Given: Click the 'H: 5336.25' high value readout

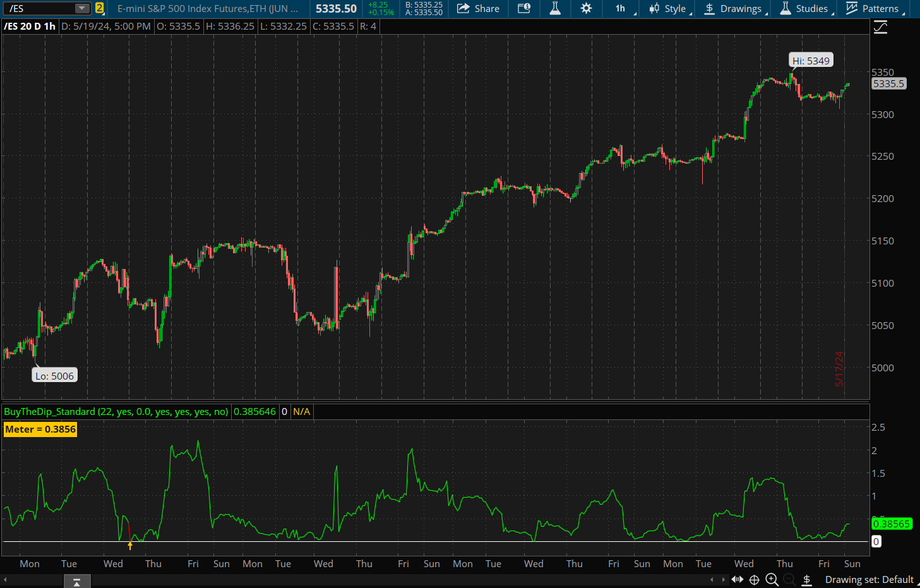Looking at the screenshot, I should pyautogui.click(x=230, y=26).
